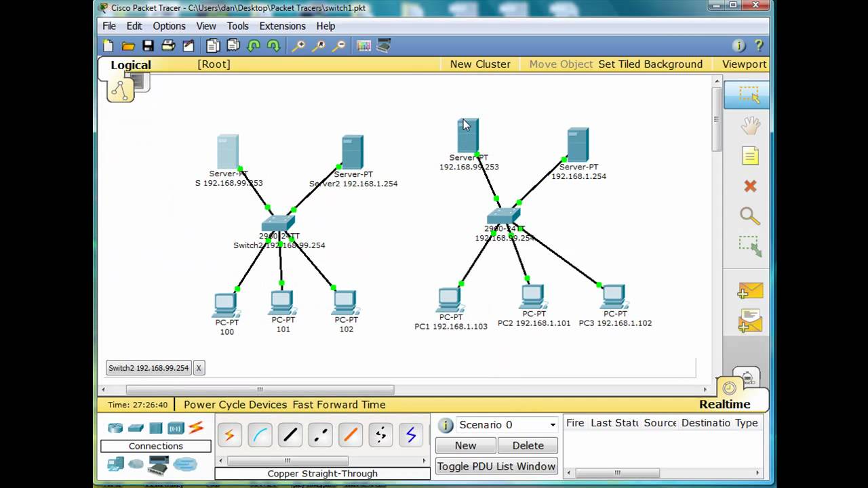Screen dimensions: 868x488
Task: Select the End Devices category
Action: 115,464
